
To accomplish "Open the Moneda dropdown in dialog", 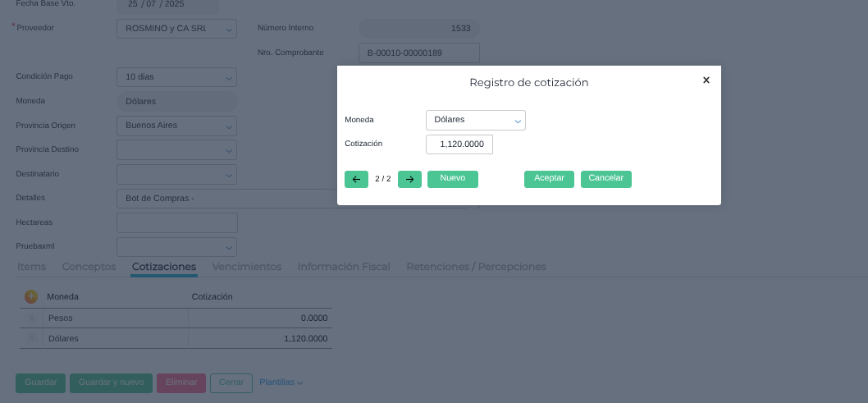I will click(x=475, y=120).
